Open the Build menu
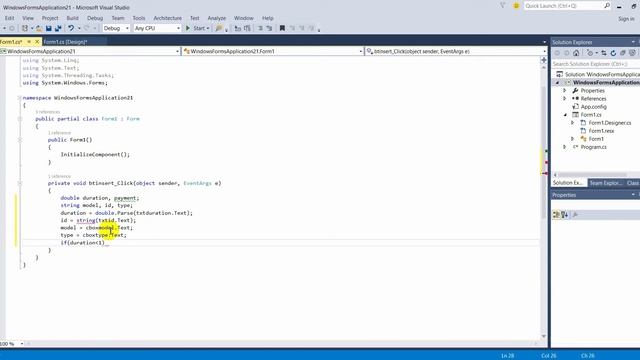This screenshot has width=640, height=360. click(72, 18)
